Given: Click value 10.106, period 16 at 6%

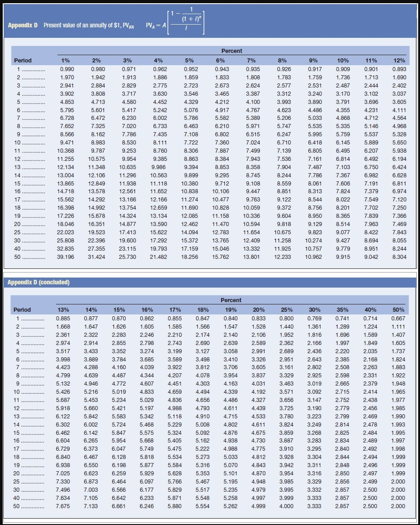Looking at the screenshot, I should coord(221,191).
